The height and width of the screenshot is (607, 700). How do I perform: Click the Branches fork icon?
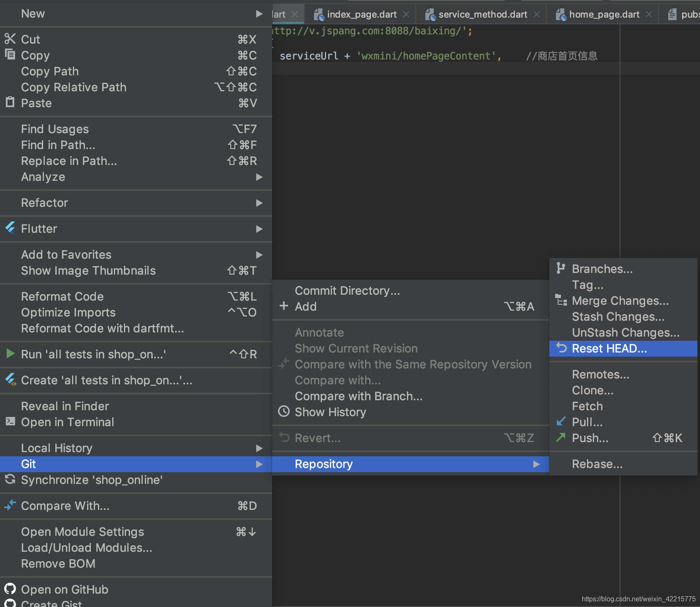(x=561, y=268)
